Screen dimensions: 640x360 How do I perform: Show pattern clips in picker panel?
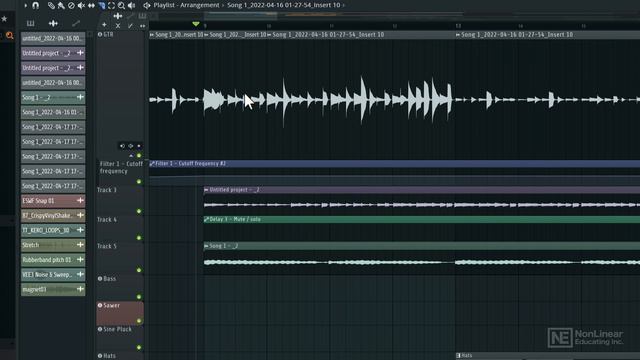pos(30,23)
